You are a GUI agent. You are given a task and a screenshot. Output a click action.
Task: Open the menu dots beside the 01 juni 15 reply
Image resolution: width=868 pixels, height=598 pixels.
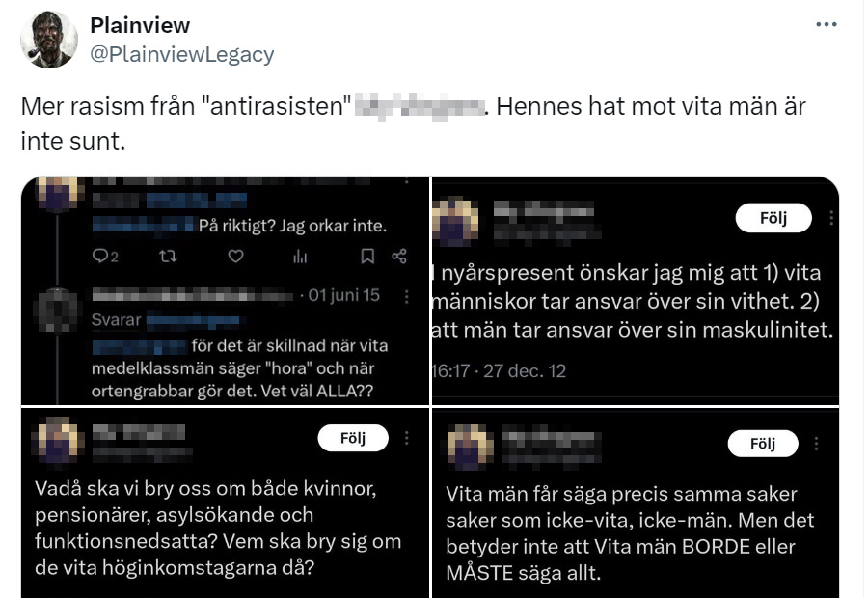[x=407, y=297]
